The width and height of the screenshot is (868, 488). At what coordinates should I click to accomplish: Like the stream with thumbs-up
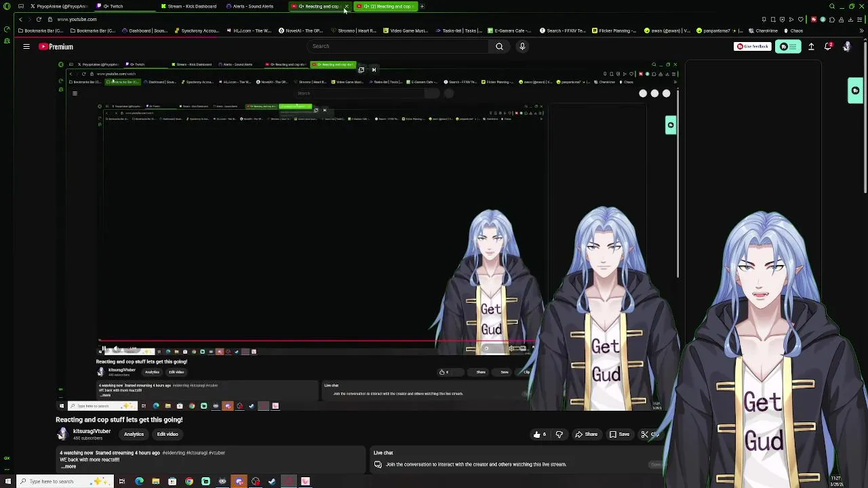pos(540,434)
